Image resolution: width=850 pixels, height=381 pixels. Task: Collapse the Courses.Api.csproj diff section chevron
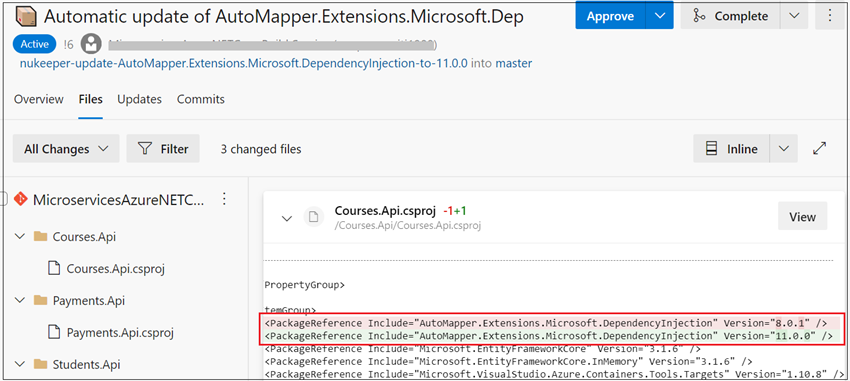pyautogui.click(x=287, y=218)
